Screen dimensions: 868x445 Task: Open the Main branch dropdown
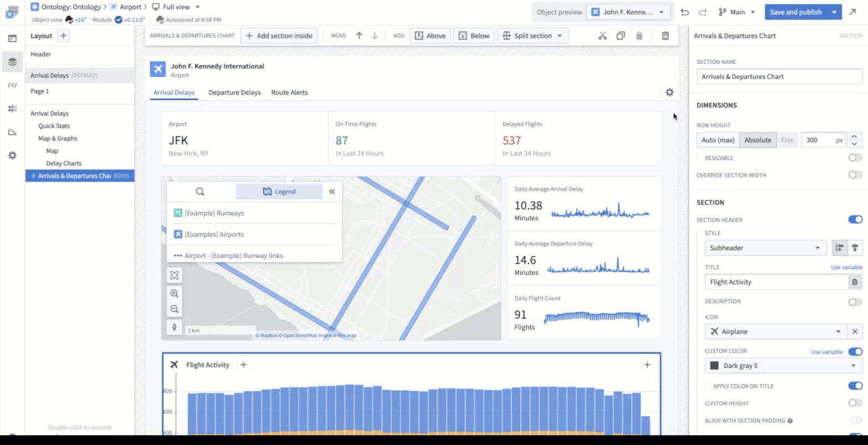(x=737, y=12)
